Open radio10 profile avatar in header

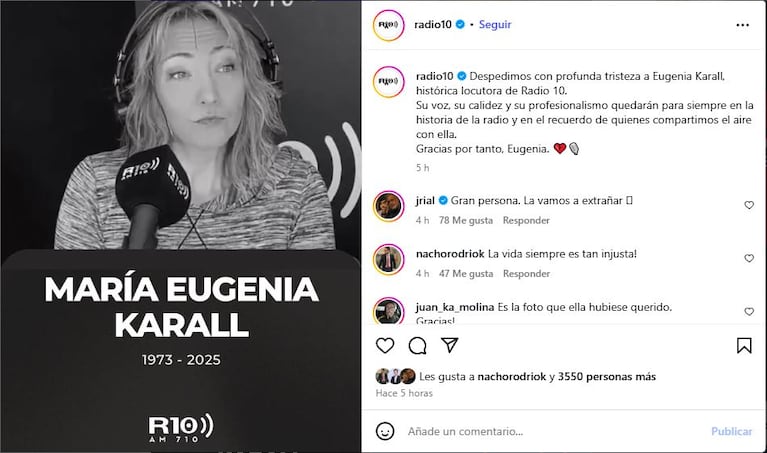[x=388, y=25]
